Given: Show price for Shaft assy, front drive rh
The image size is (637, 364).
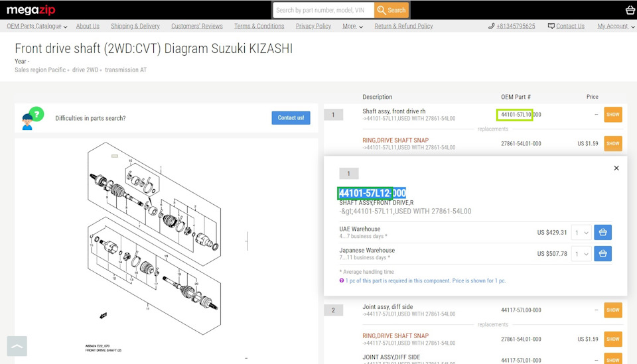Looking at the screenshot, I should point(612,115).
